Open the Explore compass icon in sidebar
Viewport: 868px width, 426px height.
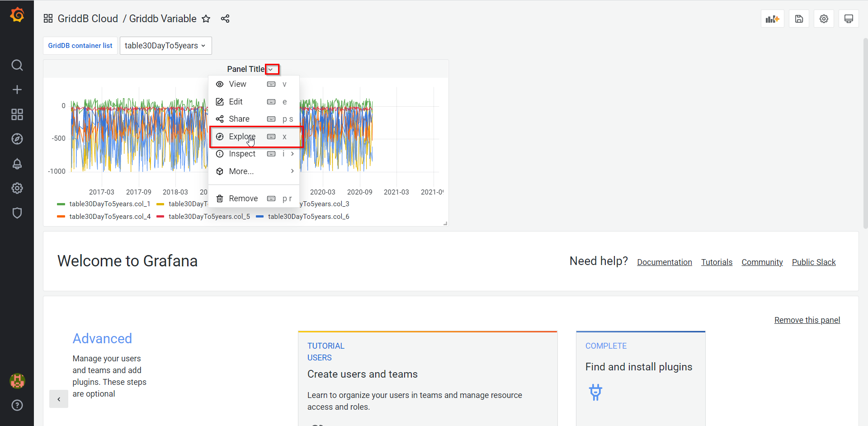tap(17, 139)
